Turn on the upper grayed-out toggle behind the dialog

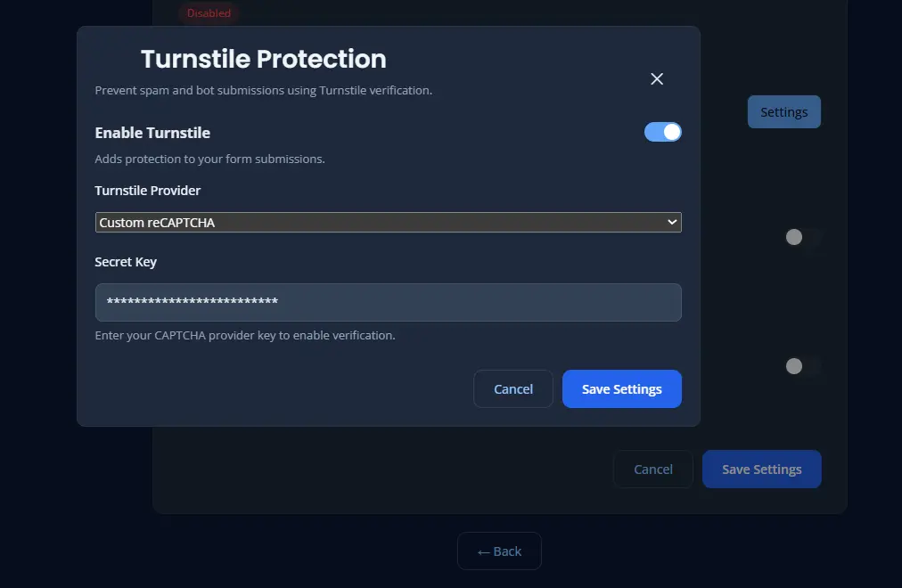[800, 238]
